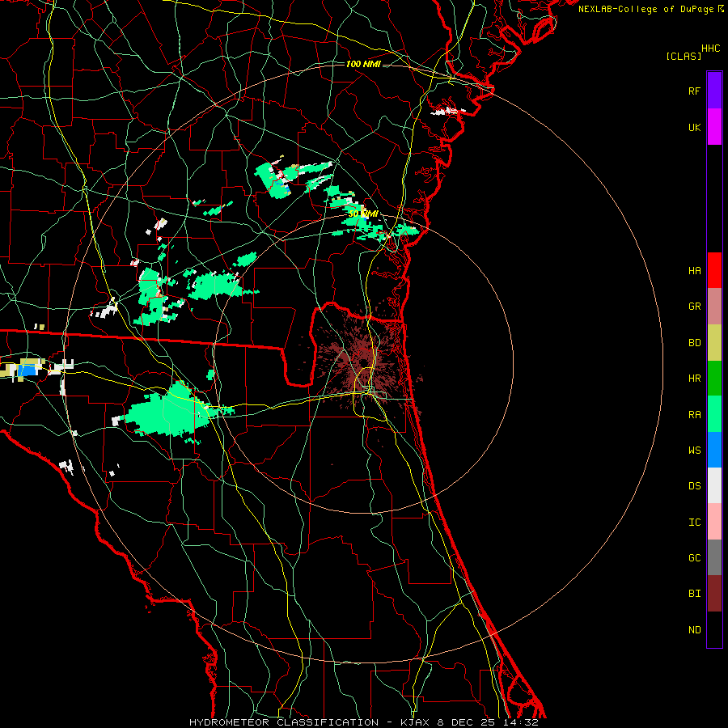Click the GR legend label
This screenshot has height=728, width=728.
[x=695, y=307]
